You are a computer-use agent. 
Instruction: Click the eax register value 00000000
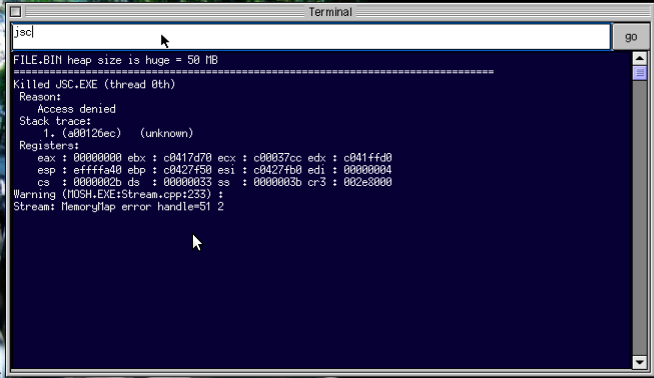[x=98, y=158]
